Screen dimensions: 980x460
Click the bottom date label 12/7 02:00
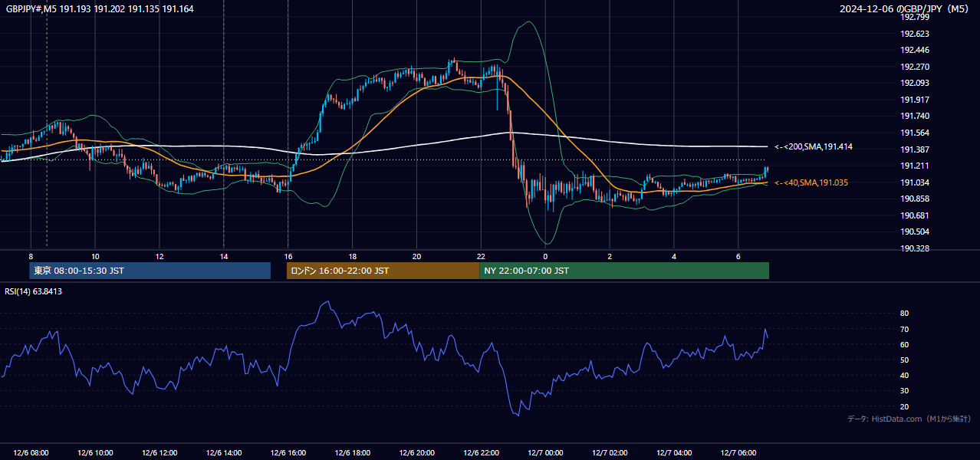click(610, 452)
